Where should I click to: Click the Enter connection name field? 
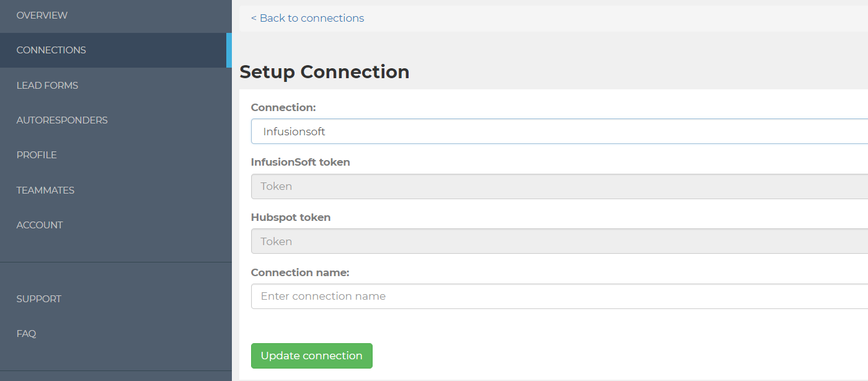point(558,297)
